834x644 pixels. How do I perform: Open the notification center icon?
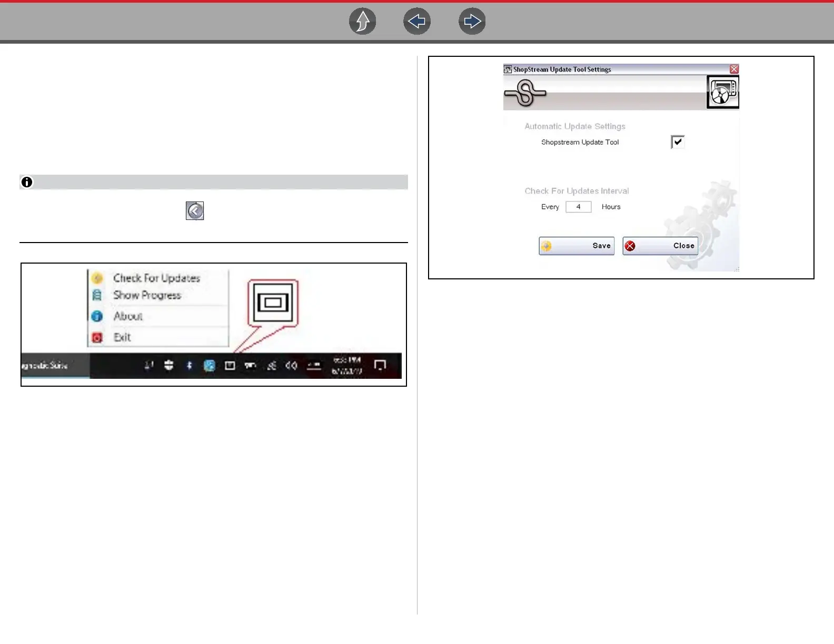coord(380,365)
